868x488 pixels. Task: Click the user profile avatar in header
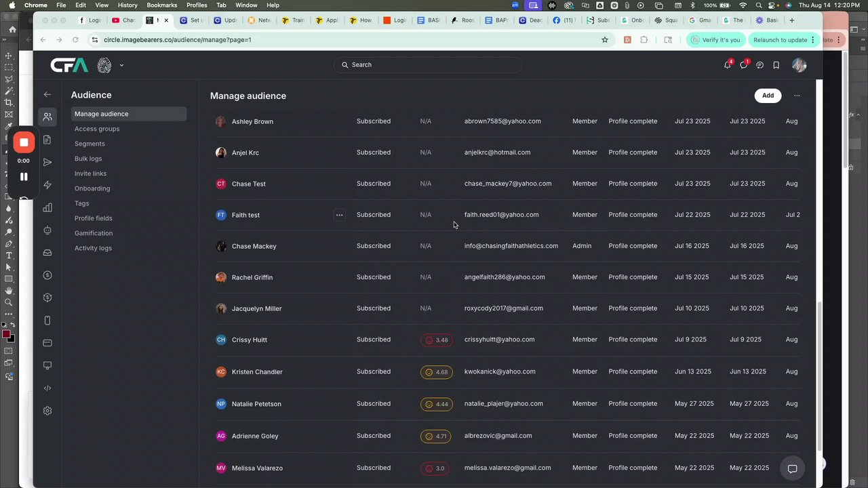(799, 65)
